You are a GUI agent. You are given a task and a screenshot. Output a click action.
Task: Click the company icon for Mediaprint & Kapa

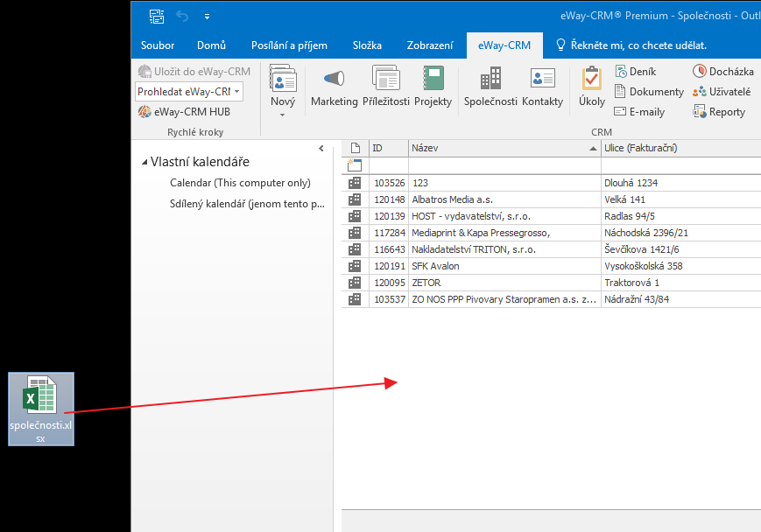pyautogui.click(x=355, y=233)
